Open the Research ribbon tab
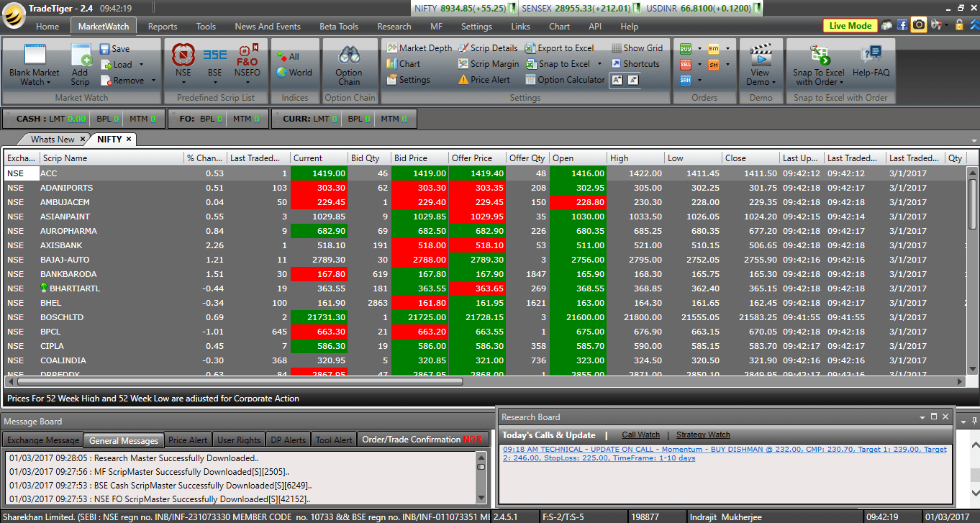The height and width of the screenshot is (523, 980). [394, 27]
